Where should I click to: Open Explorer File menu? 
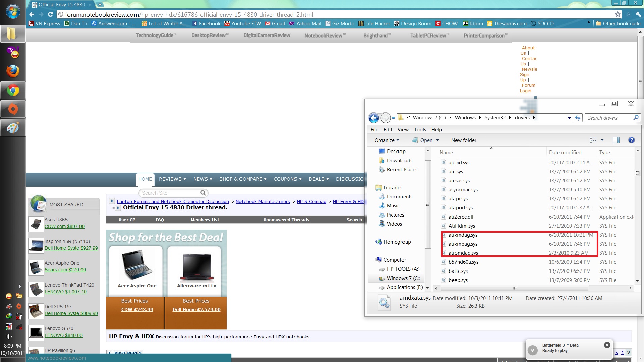[374, 129]
